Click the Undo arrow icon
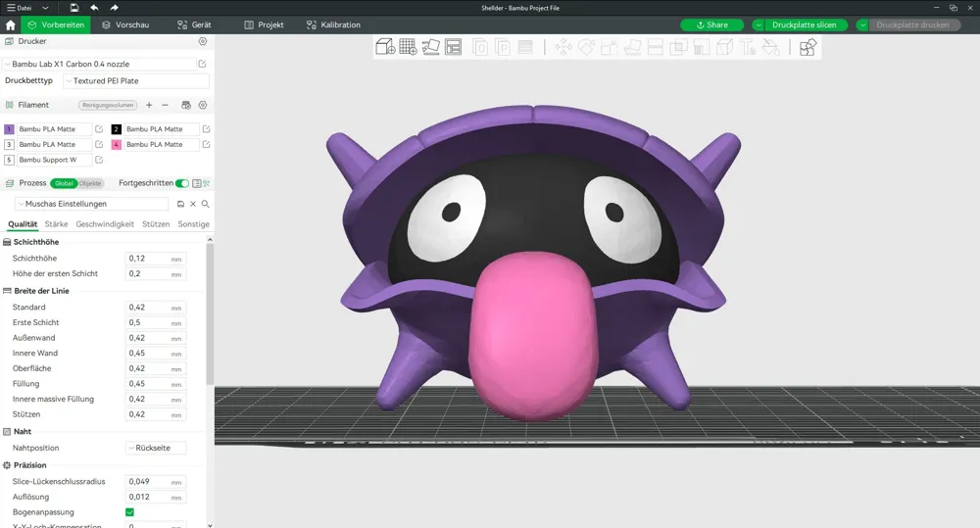Viewport: 980px width, 528px height. [x=94, y=8]
